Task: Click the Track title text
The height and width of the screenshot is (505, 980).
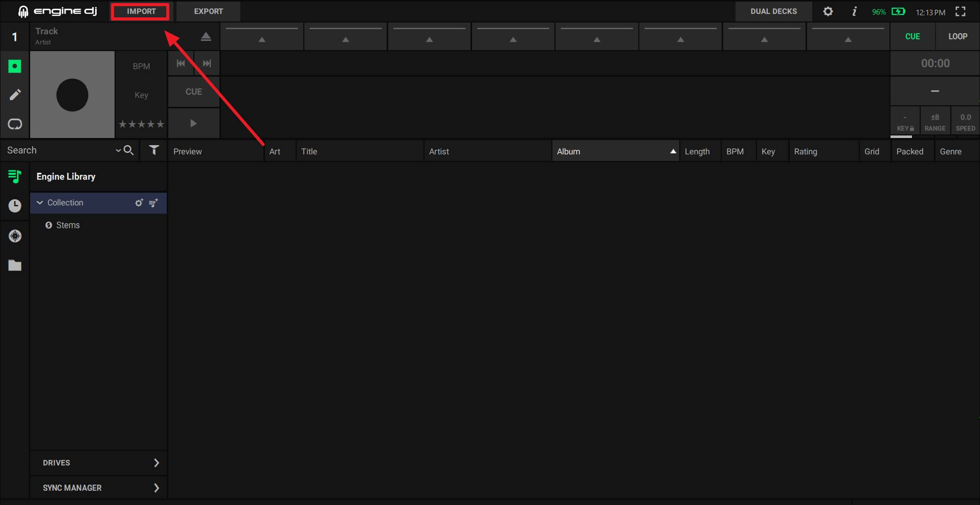Action: click(x=47, y=31)
